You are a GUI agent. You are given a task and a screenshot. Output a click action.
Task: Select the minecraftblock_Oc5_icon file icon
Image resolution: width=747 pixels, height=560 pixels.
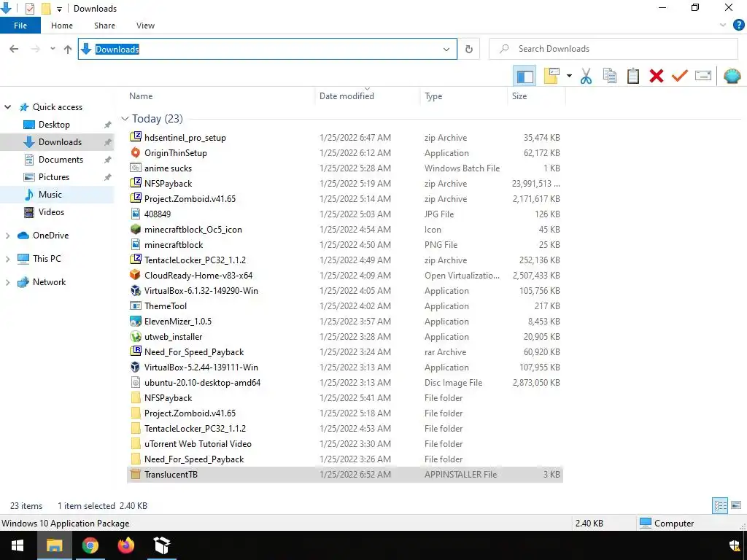136,229
